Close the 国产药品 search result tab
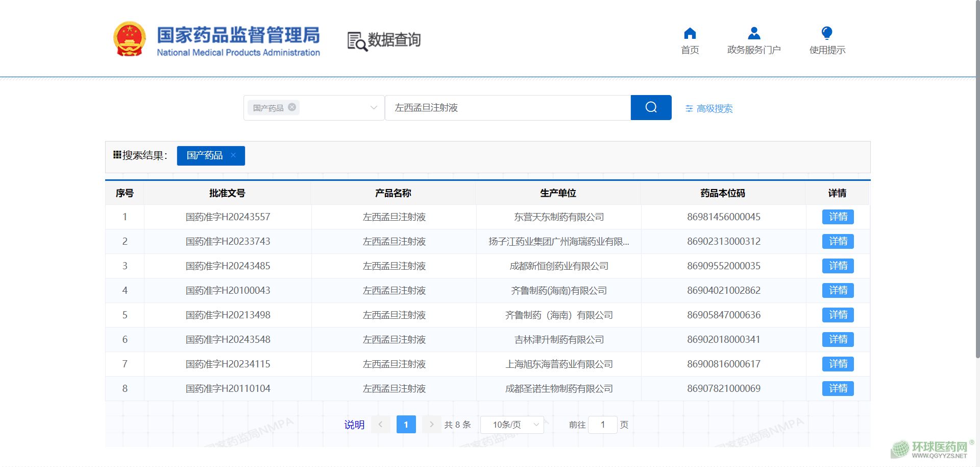 (233, 155)
